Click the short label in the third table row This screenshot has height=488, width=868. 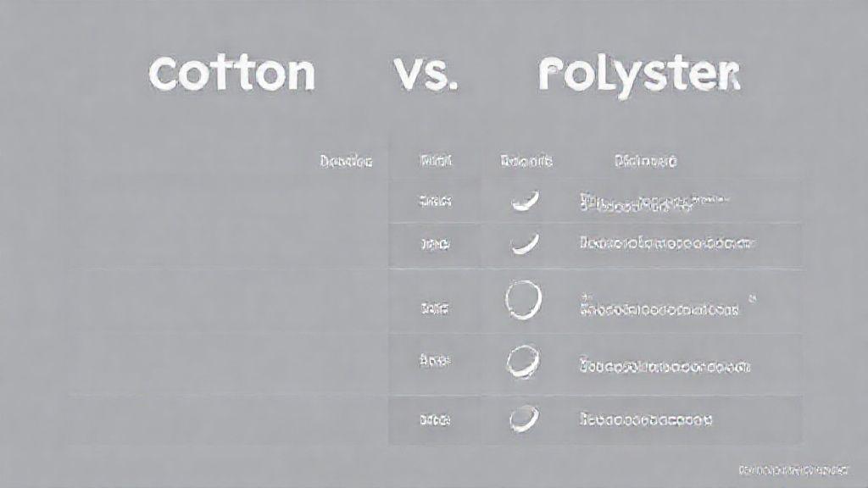click(435, 309)
